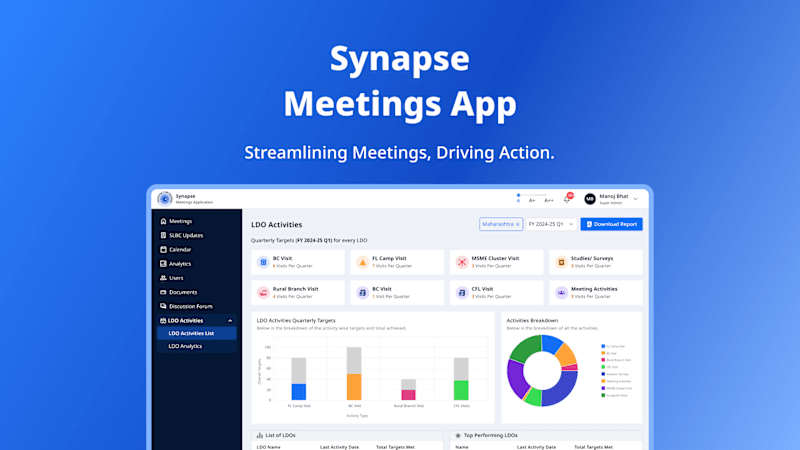Click the MSME Cluster Visit card title

495,259
